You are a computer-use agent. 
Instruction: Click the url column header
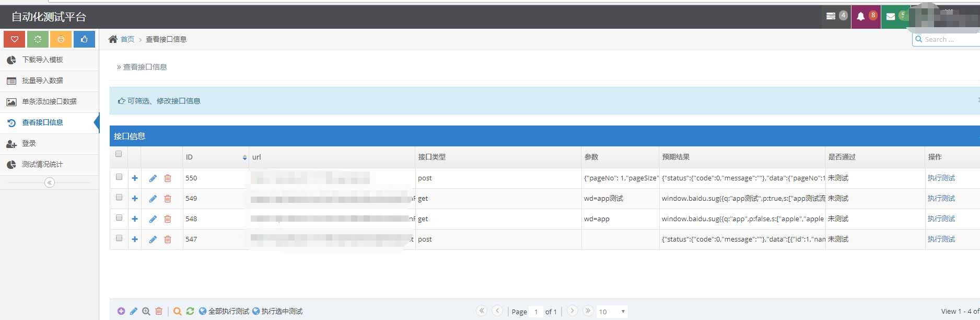tap(332, 157)
